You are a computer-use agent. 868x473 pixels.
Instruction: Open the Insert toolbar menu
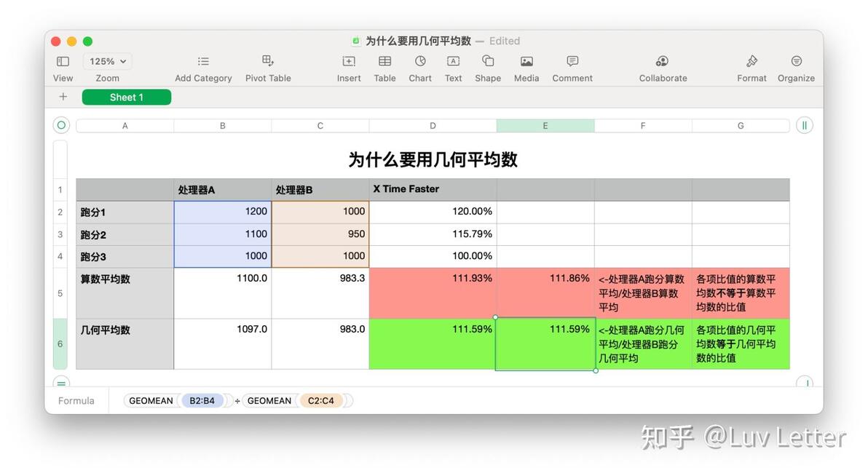point(349,61)
